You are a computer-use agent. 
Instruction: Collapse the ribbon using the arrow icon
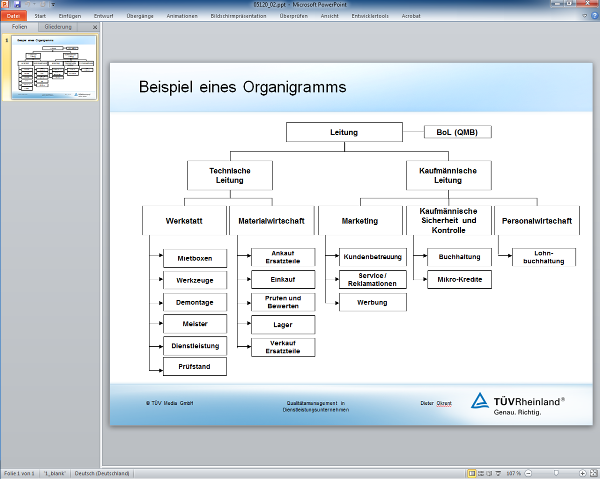coord(585,16)
